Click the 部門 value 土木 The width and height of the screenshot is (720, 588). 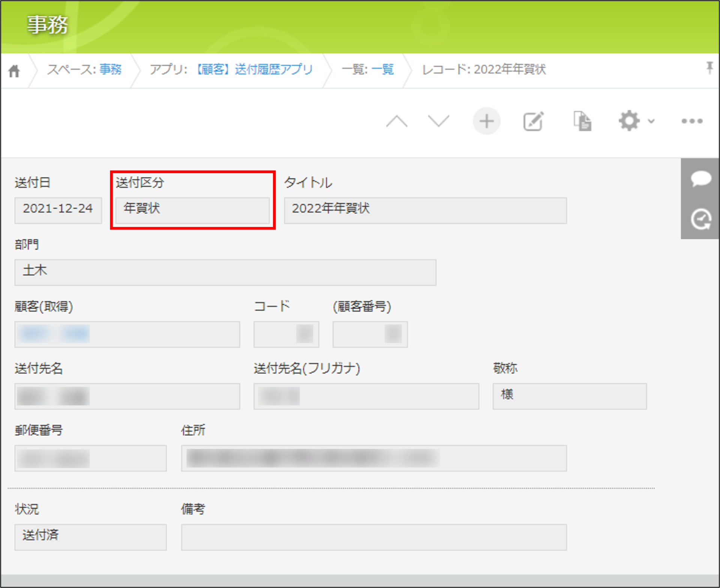(x=225, y=272)
